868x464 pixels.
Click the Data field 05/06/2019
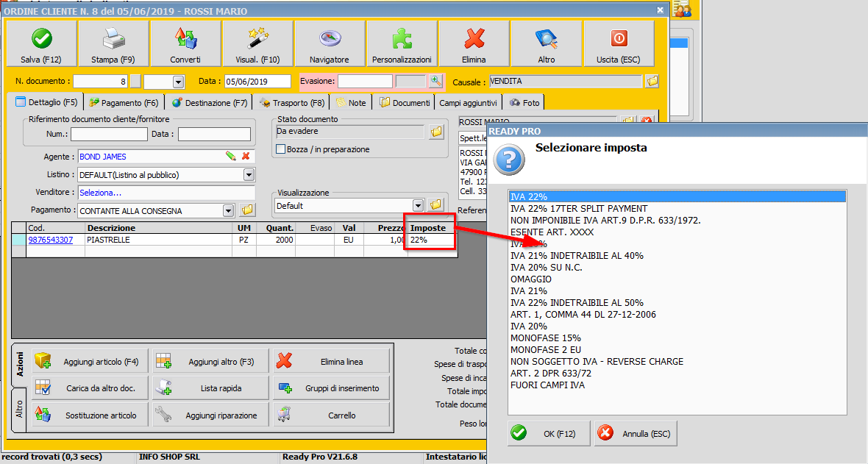pyautogui.click(x=257, y=82)
